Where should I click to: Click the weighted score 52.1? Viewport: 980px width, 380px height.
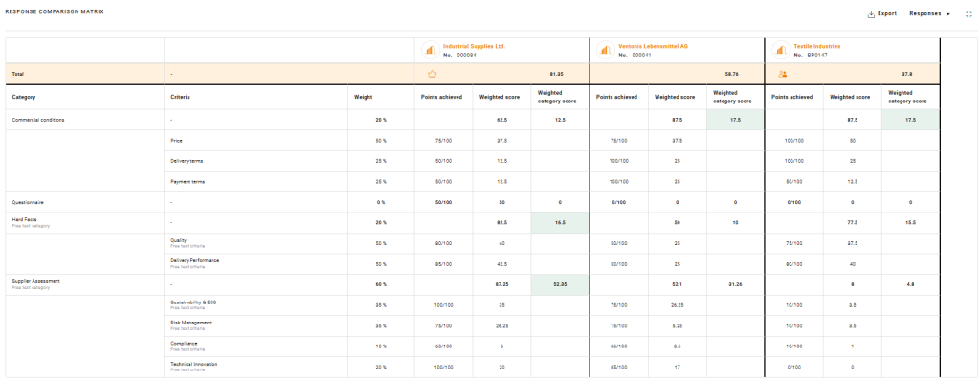677,284
